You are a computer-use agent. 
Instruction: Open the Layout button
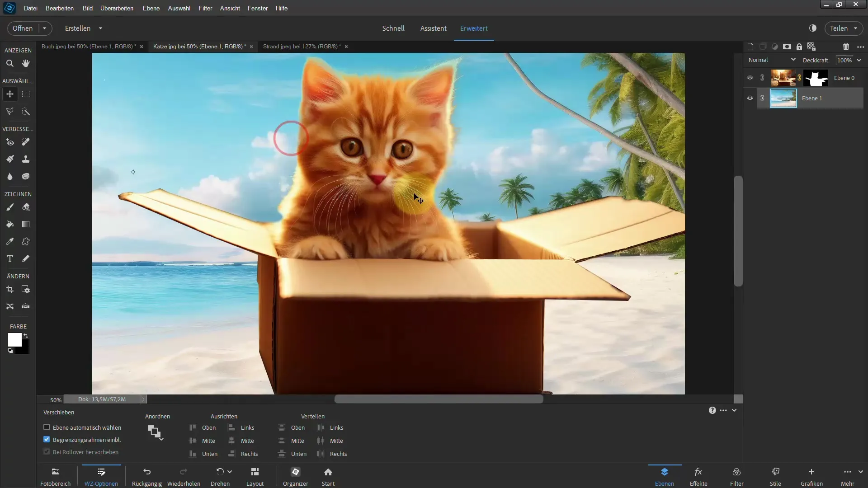coord(255,477)
